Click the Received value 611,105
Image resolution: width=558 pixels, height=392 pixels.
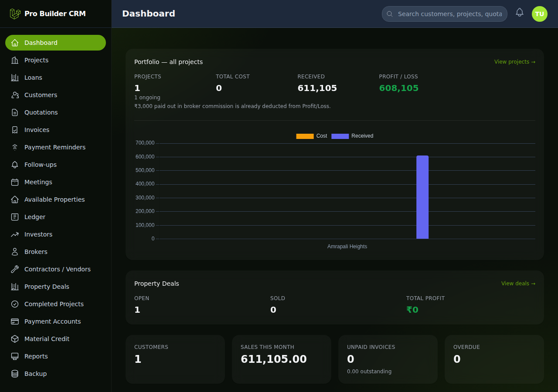(x=317, y=88)
